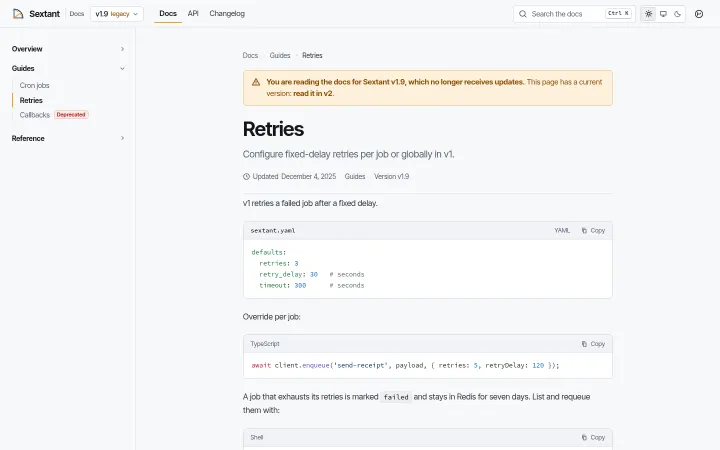The image size is (720, 450).
Task: Follow the "read it in v2" link
Action: coord(313,93)
